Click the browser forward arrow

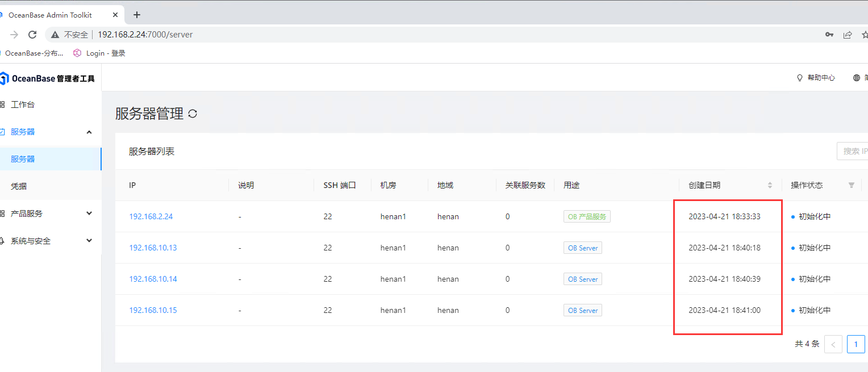tap(14, 35)
